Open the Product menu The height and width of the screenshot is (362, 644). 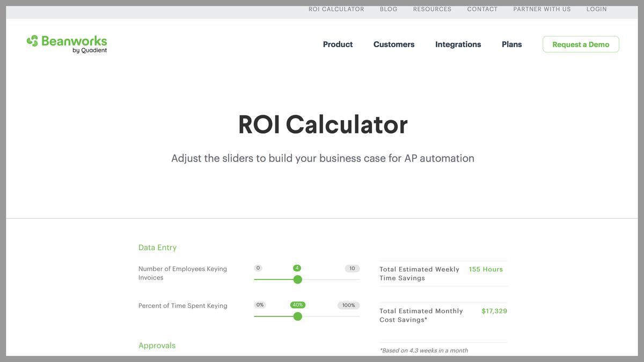(x=338, y=45)
